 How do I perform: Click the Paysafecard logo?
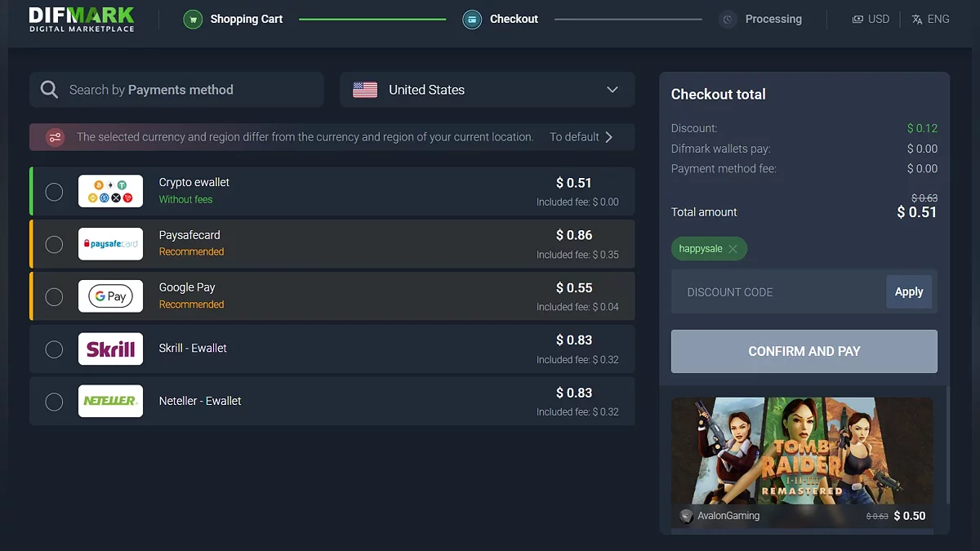110,244
